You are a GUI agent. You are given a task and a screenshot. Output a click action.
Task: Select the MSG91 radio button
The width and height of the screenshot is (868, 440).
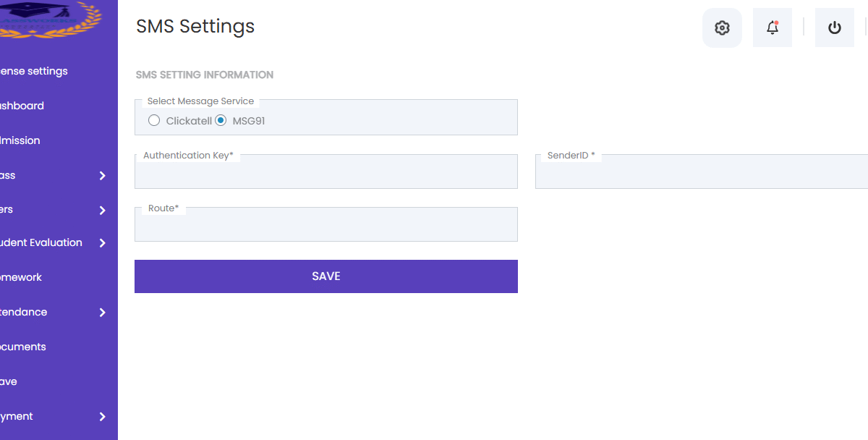click(x=221, y=121)
